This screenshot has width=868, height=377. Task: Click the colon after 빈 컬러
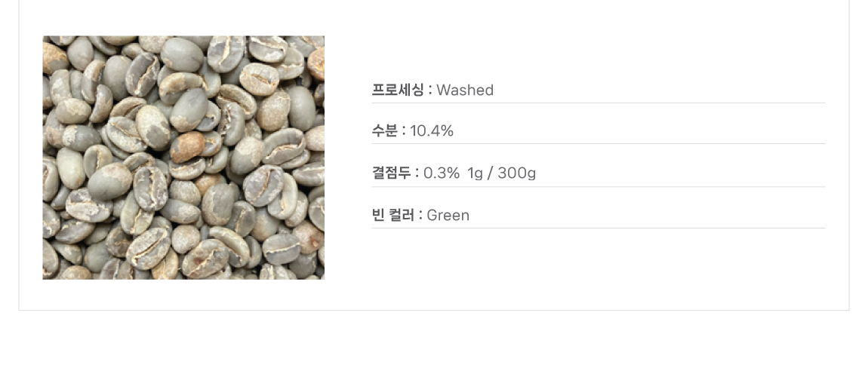(420, 216)
